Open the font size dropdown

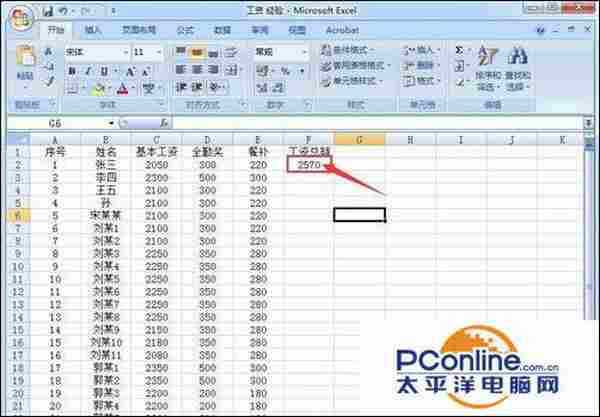(161, 51)
